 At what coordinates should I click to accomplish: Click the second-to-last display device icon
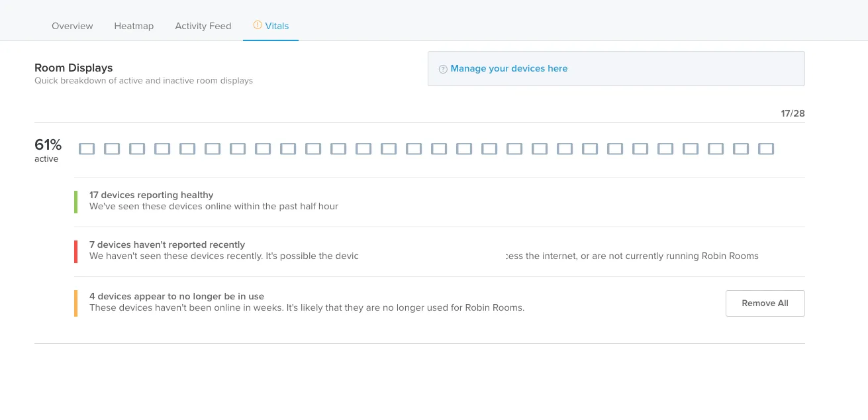click(741, 149)
